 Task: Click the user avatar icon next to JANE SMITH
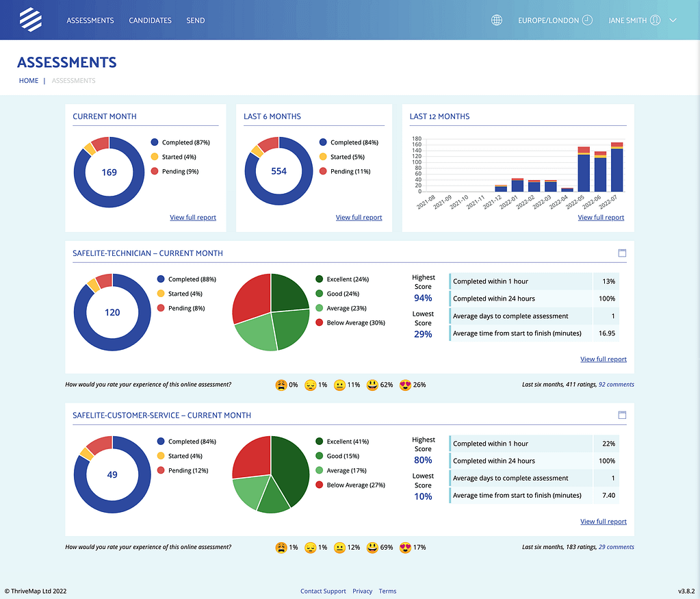655,20
